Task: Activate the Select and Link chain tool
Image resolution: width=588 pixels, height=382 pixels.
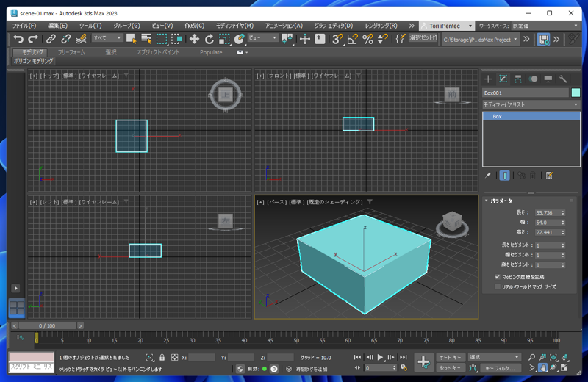Action: [x=51, y=39]
